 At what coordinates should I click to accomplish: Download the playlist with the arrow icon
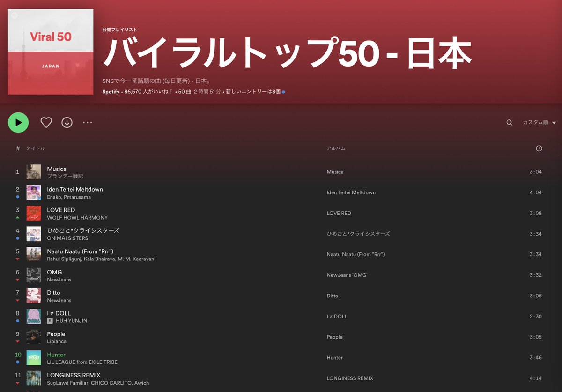tap(67, 123)
